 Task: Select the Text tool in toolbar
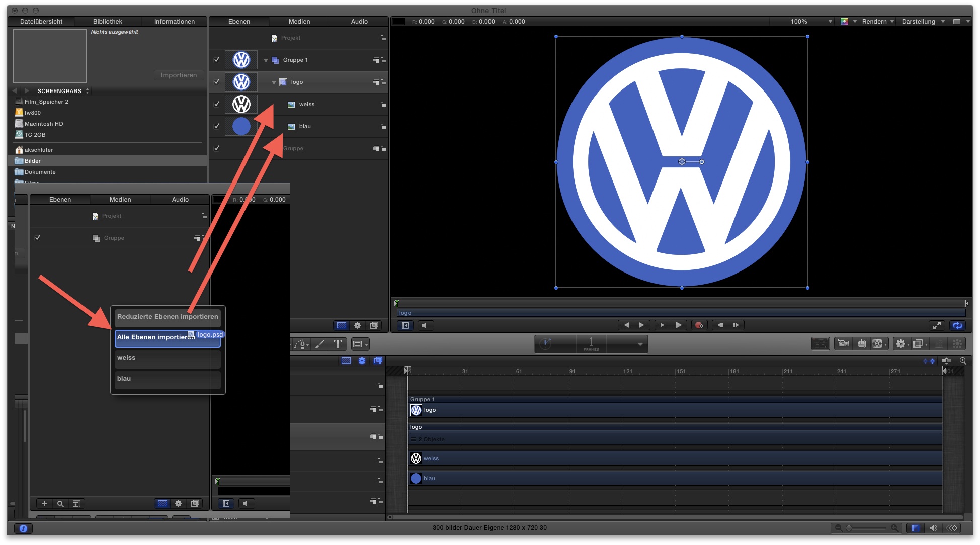pyautogui.click(x=338, y=344)
